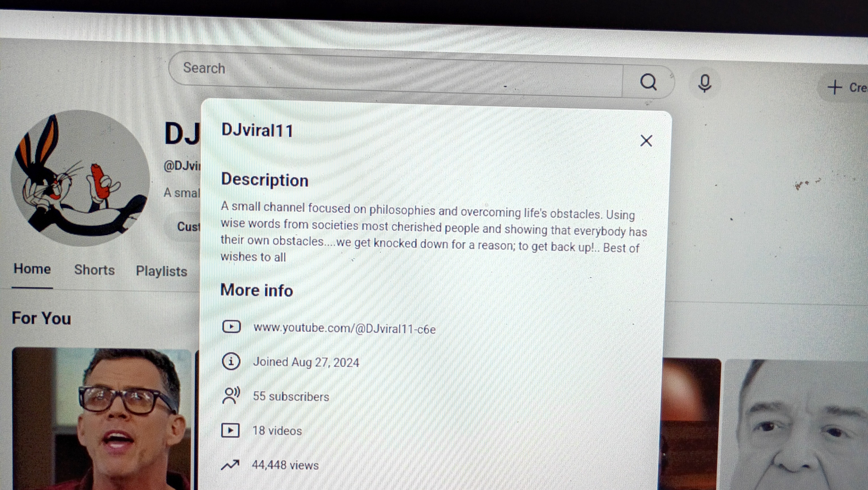Screen dimensions: 868x490
Task: Click the channel link video icon
Action: [x=231, y=327]
